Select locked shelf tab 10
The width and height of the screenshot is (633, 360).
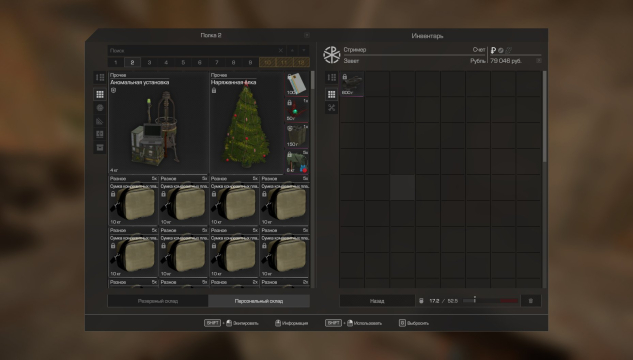pos(267,63)
